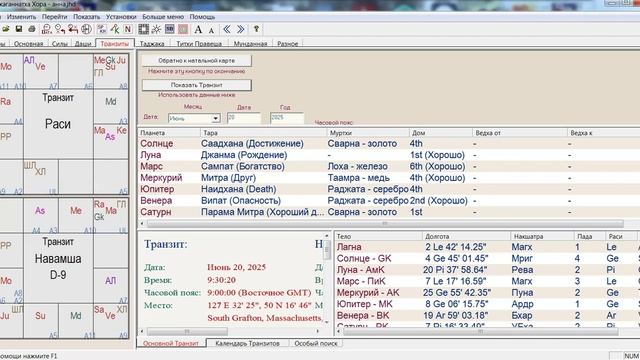Click the Меркурий - АК longitude row
640x360 pixels.
[x=487, y=293]
